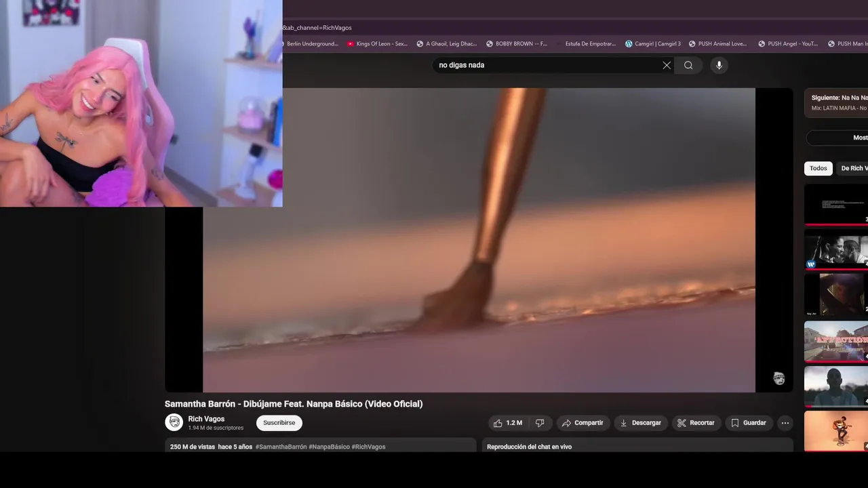Screen dimensions: 868x488
Task: Clear the search box with the X icon
Action: (667, 65)
